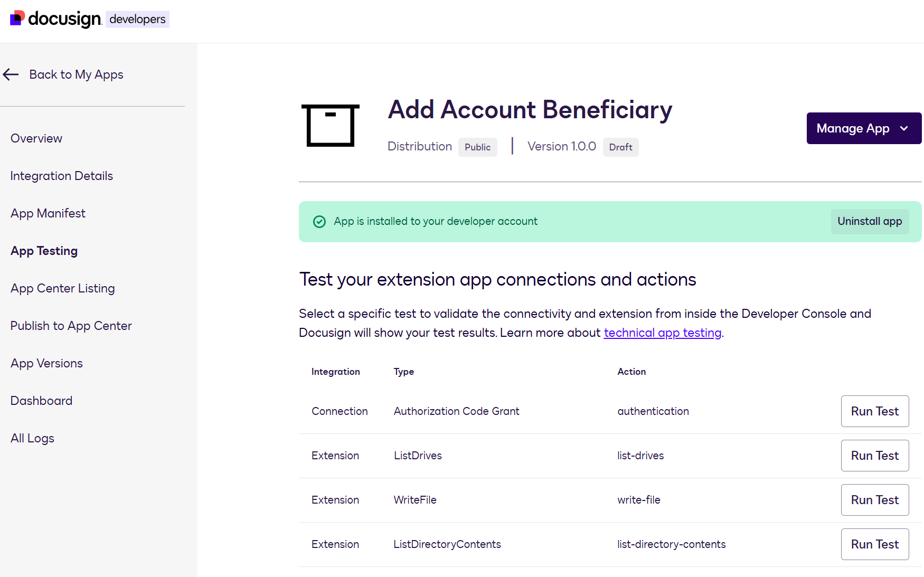Run Test for authentication connection

(x=874, y=411)
